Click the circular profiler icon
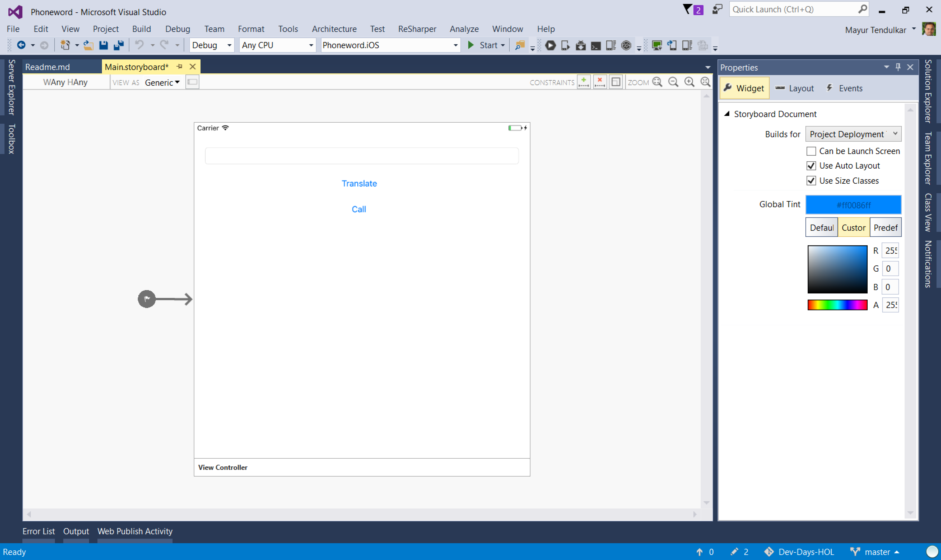941x560 pixels. click(x=626, y=45)
